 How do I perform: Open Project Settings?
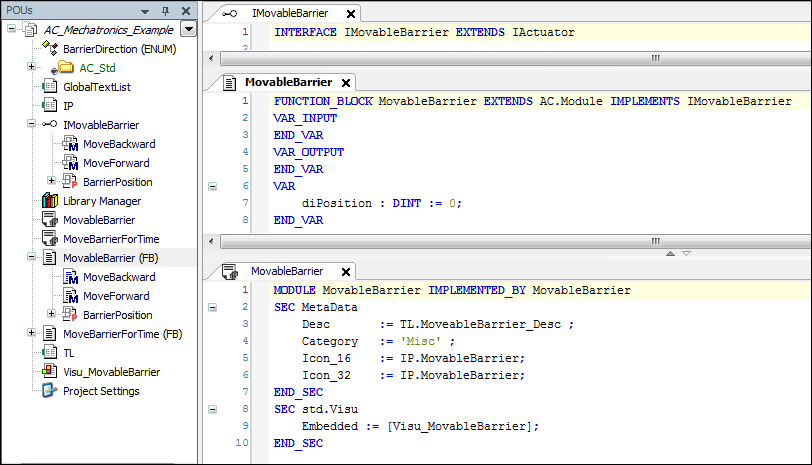point(101,391)
